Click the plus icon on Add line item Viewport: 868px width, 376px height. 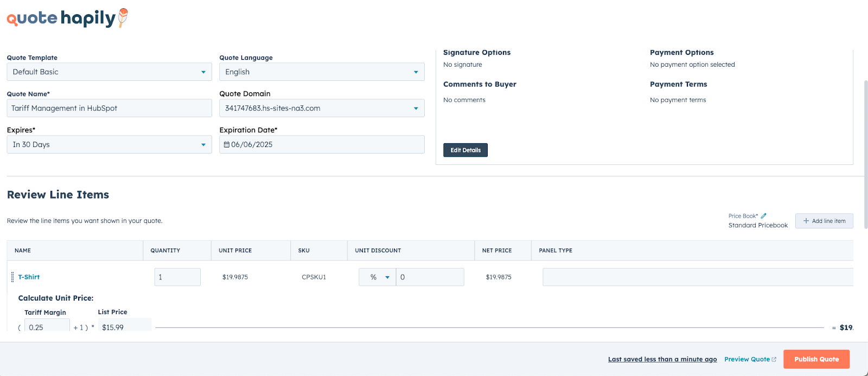(806, 221)
